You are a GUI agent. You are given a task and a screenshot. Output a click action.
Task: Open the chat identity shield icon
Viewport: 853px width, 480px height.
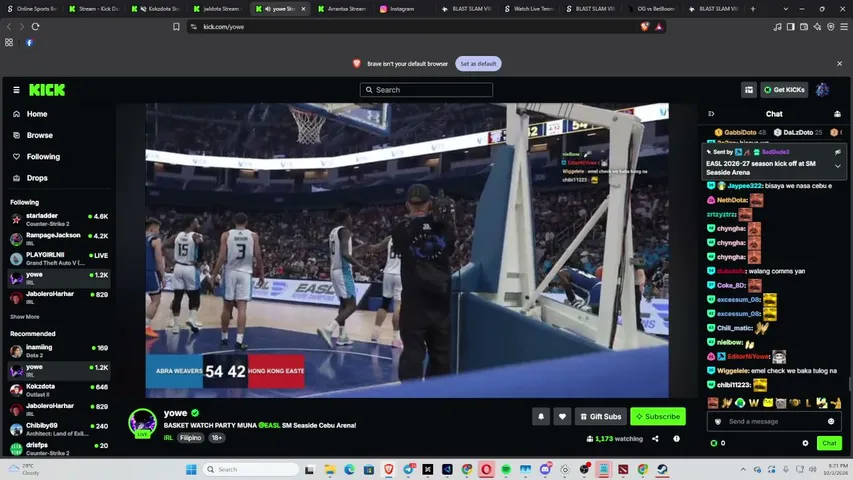718,421
